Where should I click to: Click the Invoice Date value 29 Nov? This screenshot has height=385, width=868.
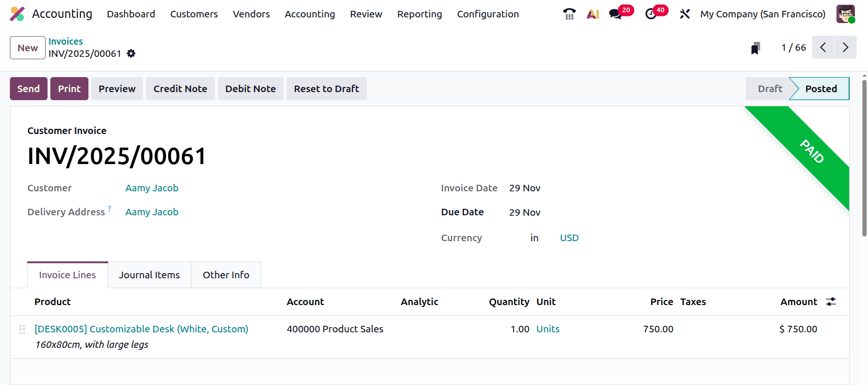525,188
